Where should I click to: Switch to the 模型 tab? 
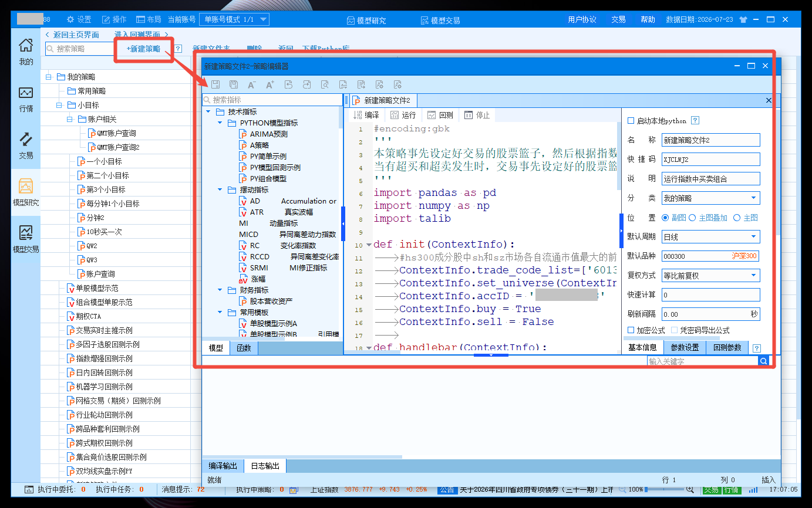(x=215, y=348)
